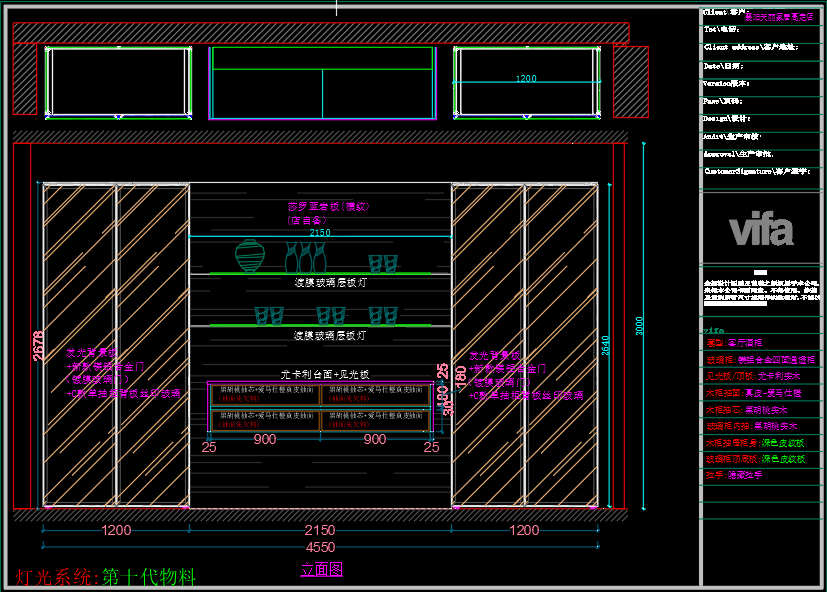Click the underlined 立面图 drawing title
This screenshot has width=827, height=592.
coord(322,570)
